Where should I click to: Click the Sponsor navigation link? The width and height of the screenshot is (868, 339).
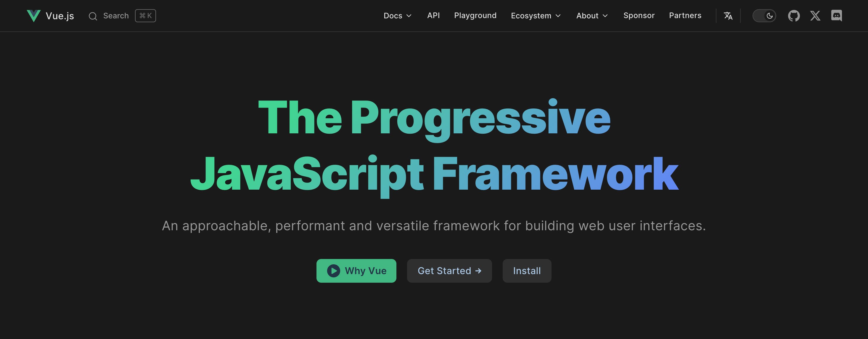[639, 15]
